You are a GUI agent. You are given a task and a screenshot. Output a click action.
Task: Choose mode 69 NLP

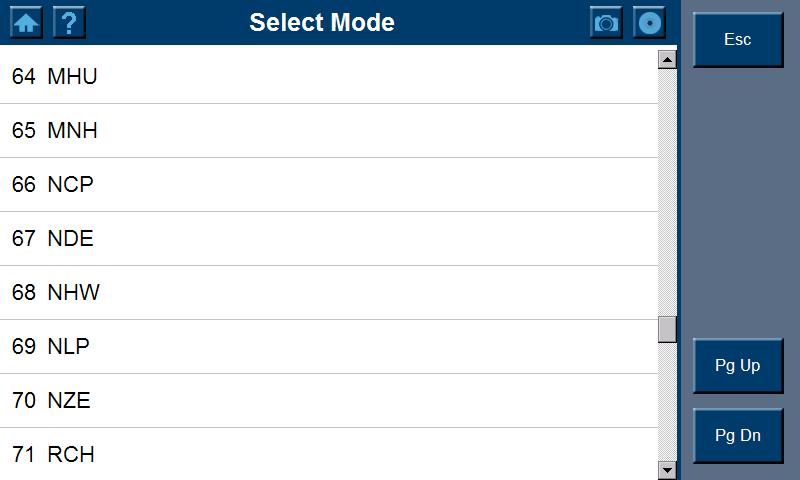[x=328, y=346]
